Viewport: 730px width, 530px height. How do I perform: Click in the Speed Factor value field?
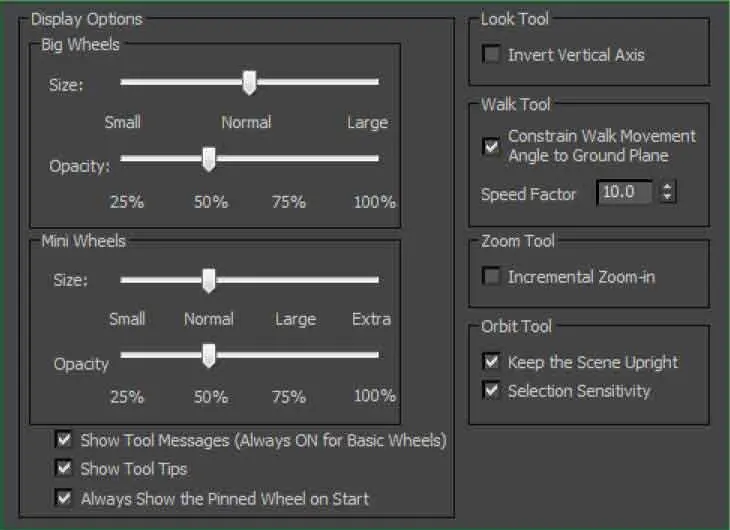624,192
